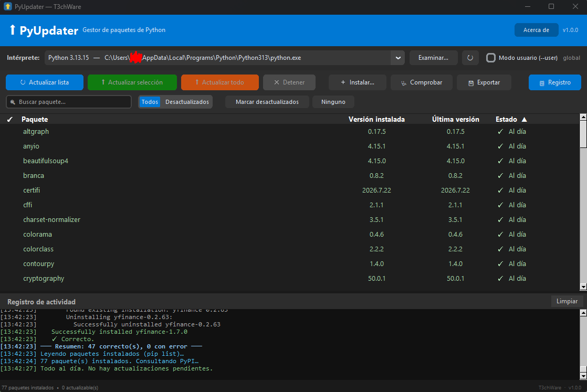This screenshot has width=587, height=392.
Task: Click Examinar... to browse interpreter
Action: pos(433,58)
